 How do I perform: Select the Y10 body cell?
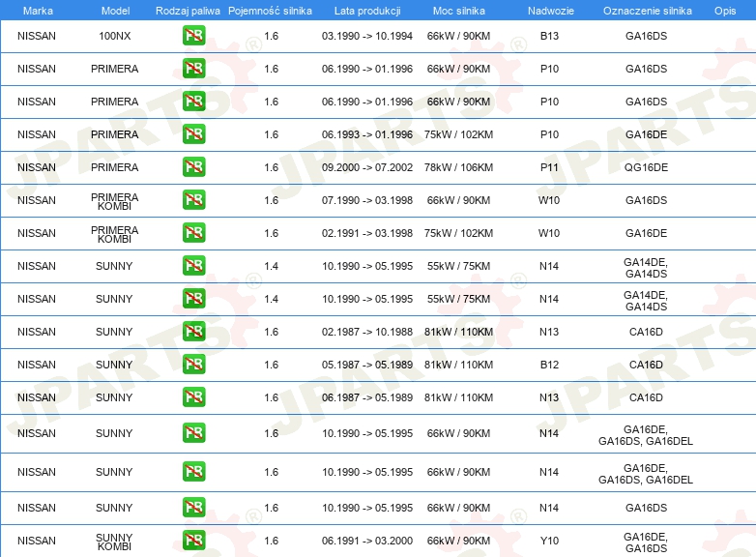(549, 541)
